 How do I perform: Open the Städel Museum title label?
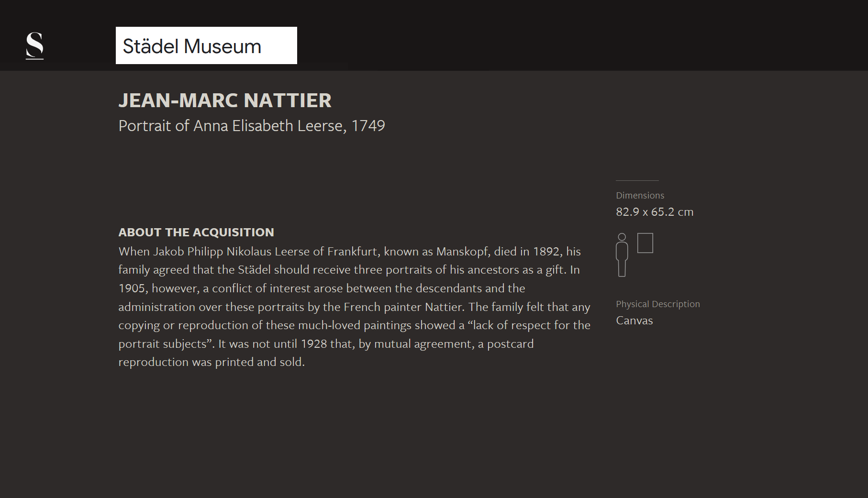point(206,45)
